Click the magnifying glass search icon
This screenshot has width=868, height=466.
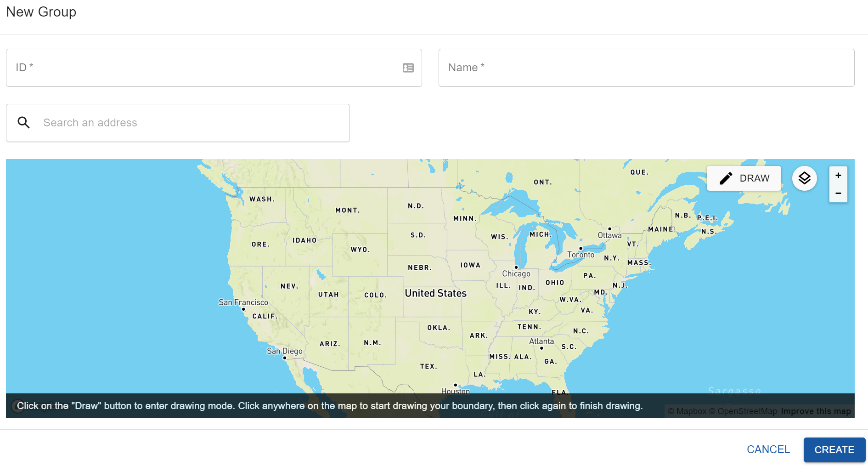click(x=23, y=123)
